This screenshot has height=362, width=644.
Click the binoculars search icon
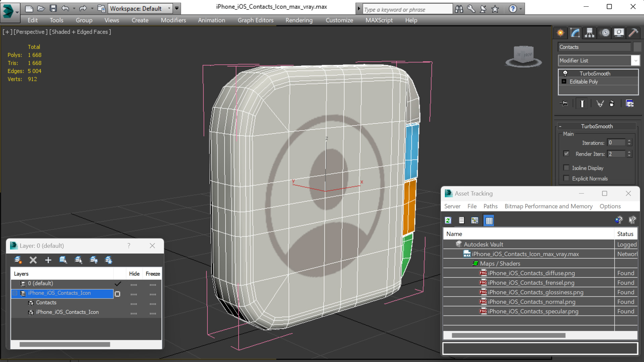[459, 9]
